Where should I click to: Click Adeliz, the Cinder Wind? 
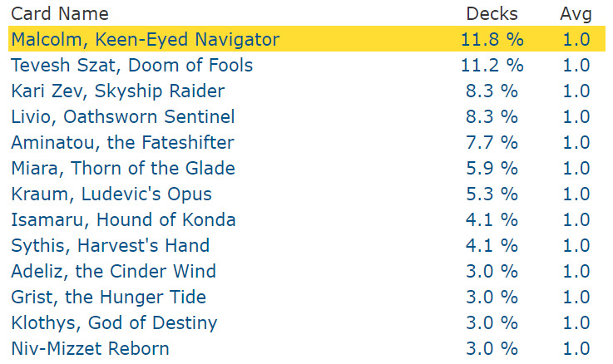point(113,271)
